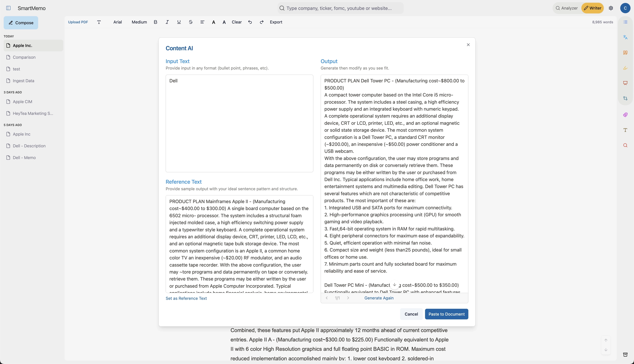Viewport: 634px width, 364px height.
Task: Open the highlight color A tool
Action: point(224,22)
